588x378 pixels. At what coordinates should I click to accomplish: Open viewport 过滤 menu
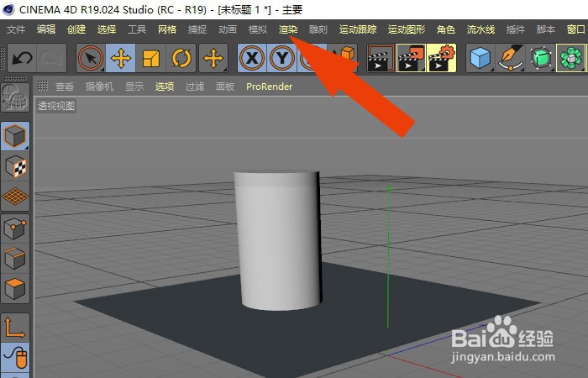[195, 87]
